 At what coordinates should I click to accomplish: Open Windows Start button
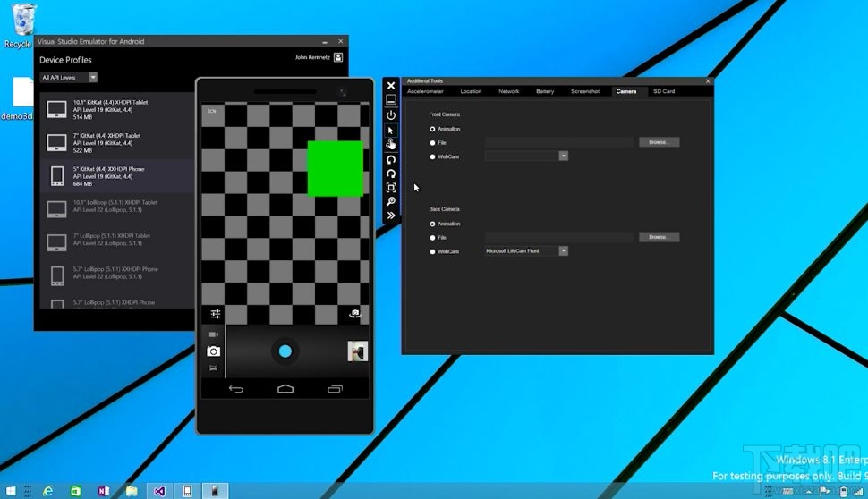pos(11,491)
